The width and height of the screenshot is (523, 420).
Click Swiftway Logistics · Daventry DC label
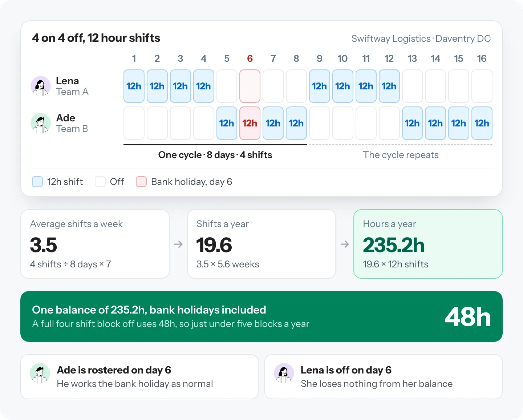421,39
